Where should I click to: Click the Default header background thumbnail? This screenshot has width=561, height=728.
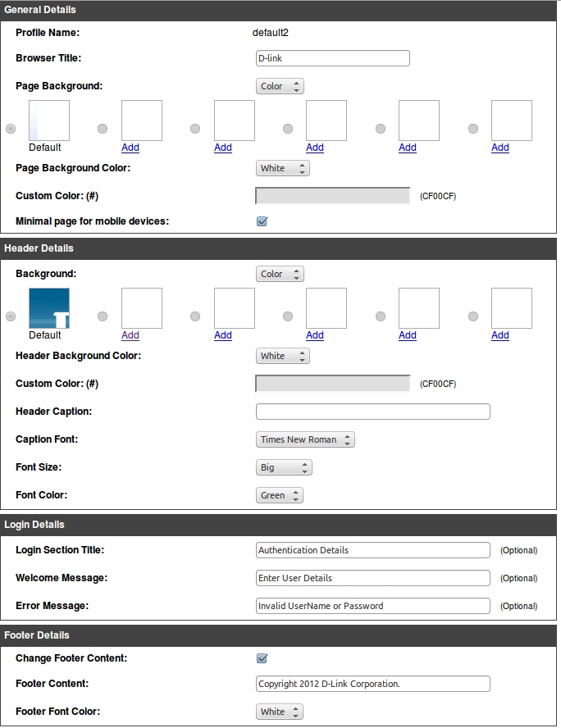49,308
